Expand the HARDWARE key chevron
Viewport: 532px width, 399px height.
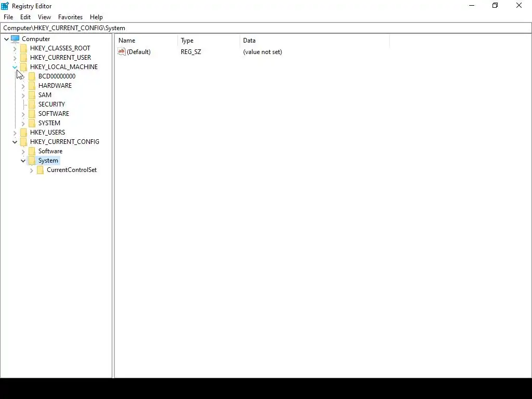tap(23, 86)
